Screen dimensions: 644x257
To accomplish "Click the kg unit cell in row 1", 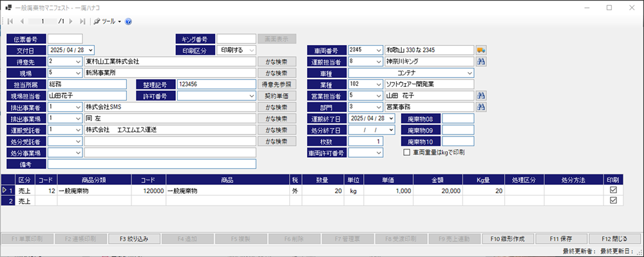I will [354, 191].
